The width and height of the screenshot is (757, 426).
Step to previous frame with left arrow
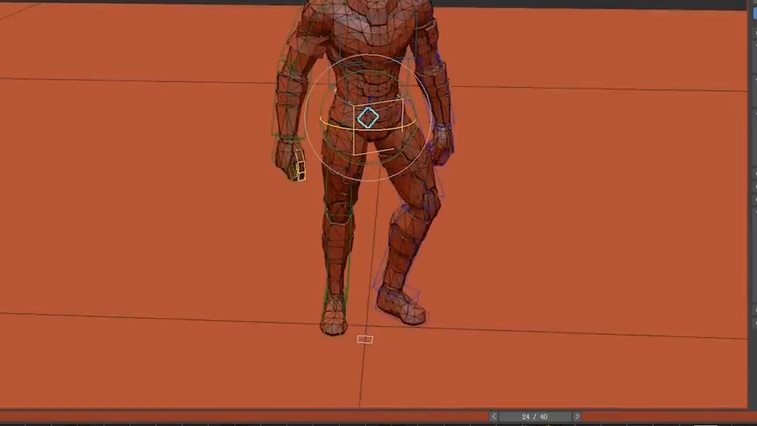point(493,416)
